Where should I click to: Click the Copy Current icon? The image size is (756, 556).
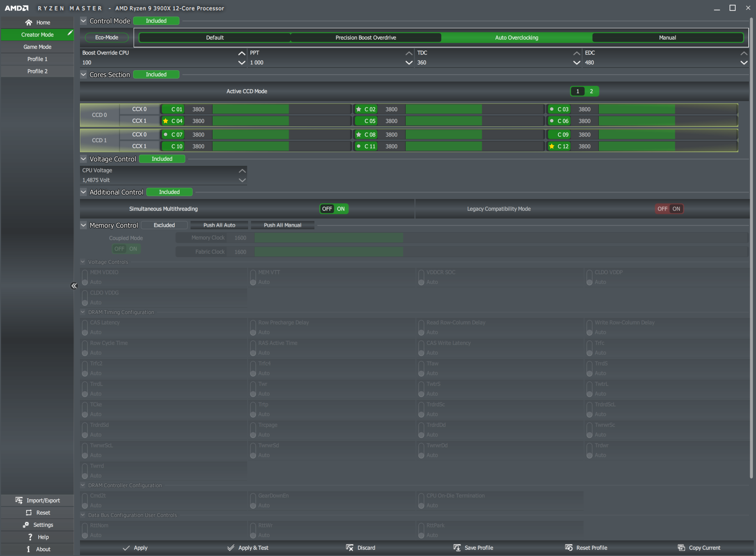(x=681, y=548)
